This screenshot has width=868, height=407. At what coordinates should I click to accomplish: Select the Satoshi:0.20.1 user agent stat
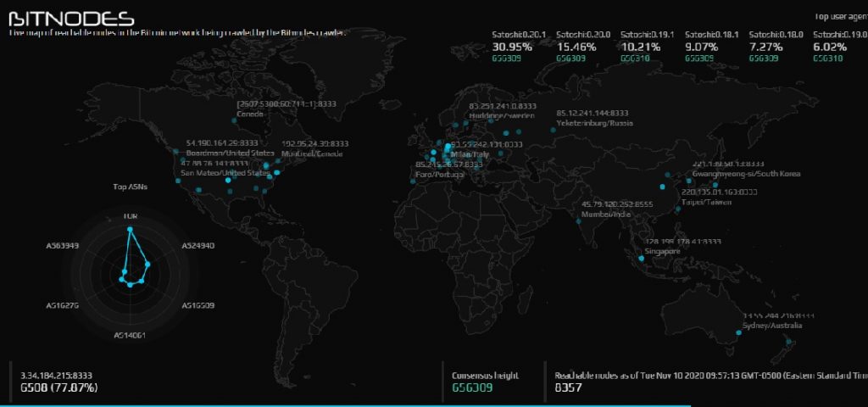[x=519, y=46]
